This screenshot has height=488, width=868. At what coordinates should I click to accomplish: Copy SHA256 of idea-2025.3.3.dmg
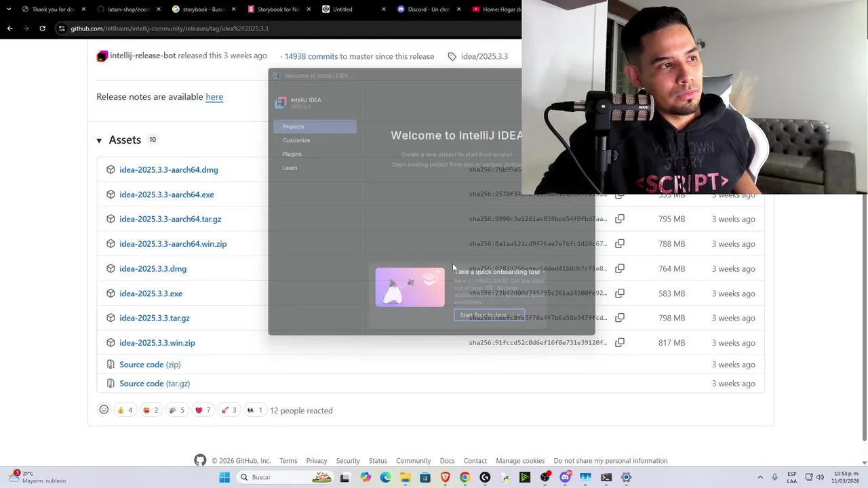point(620,268)
